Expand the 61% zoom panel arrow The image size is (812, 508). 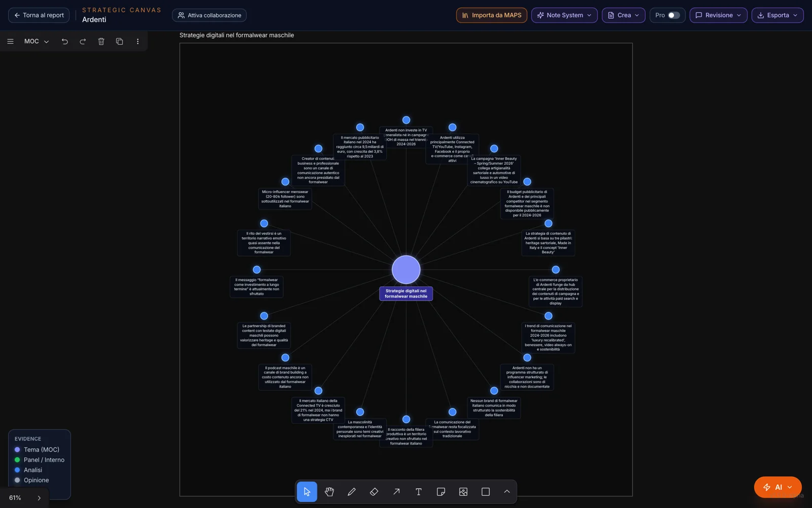[x=39, y=498]
